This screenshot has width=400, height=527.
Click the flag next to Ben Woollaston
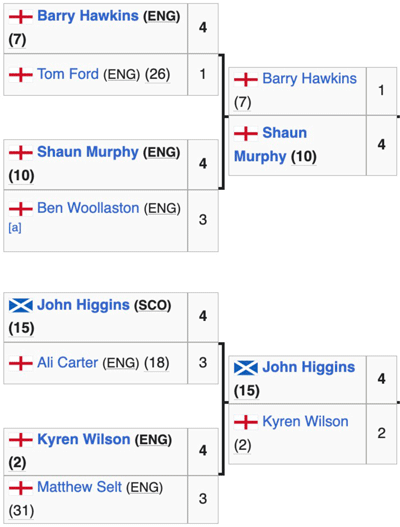21,208
